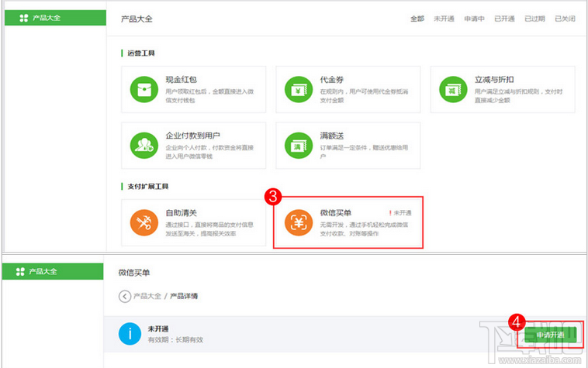Click the four-dot icon in the upper 产品大全 sidebar
588x368 pixels.
[x=23, y=18]
